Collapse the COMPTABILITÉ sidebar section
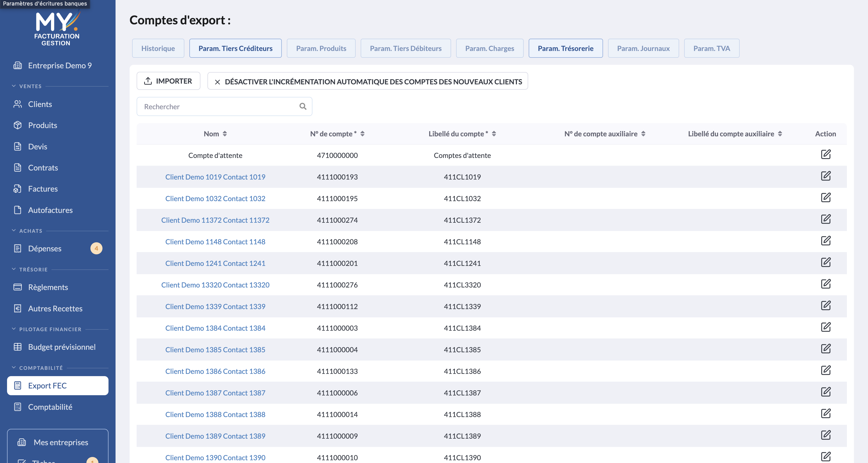Viewport: 868px width, 463px height. point(14,368)
